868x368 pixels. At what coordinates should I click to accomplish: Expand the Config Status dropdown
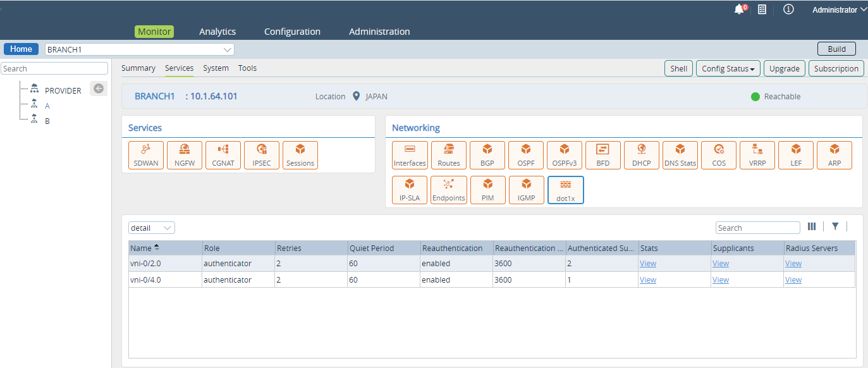pyautogui.click(x=728, y=69)
